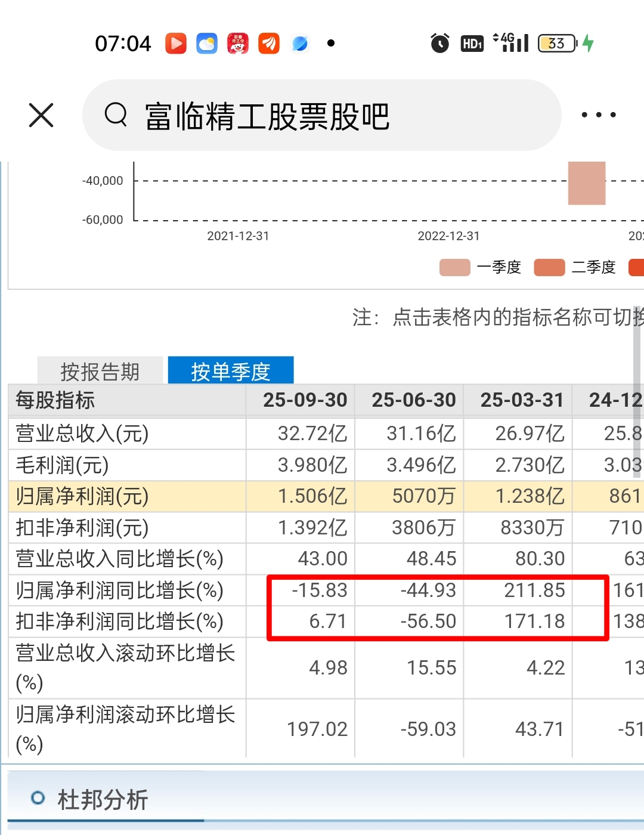644x835 pixels.
Task: Tap the 4G signal strength icon
Action: [511, 42]
